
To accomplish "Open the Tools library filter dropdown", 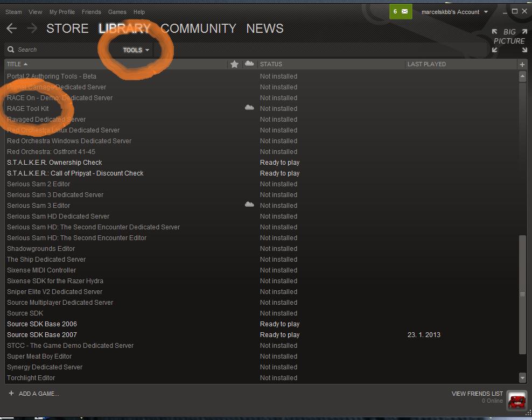I will click(136, 50).
